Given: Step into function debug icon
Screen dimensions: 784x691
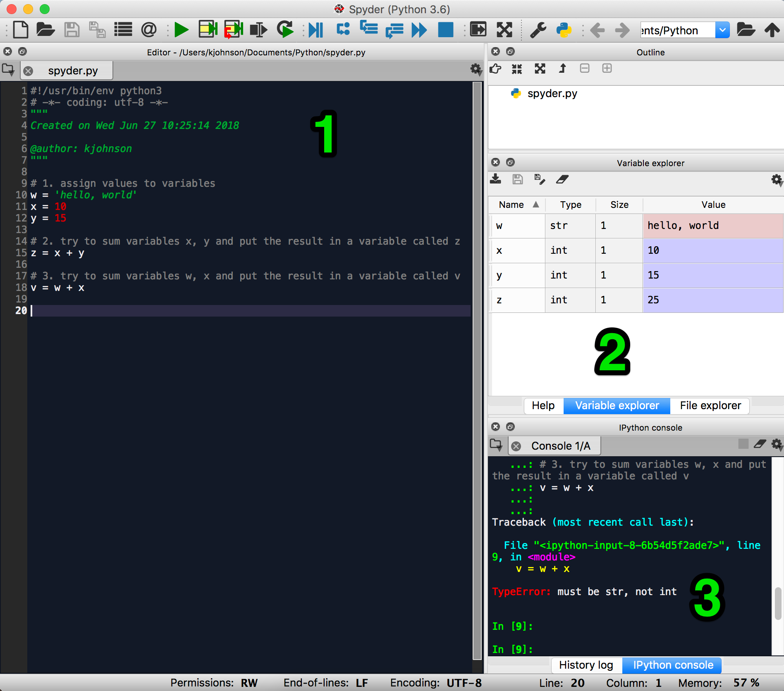Looking at the screenshot, I should (x=369, y=29).
